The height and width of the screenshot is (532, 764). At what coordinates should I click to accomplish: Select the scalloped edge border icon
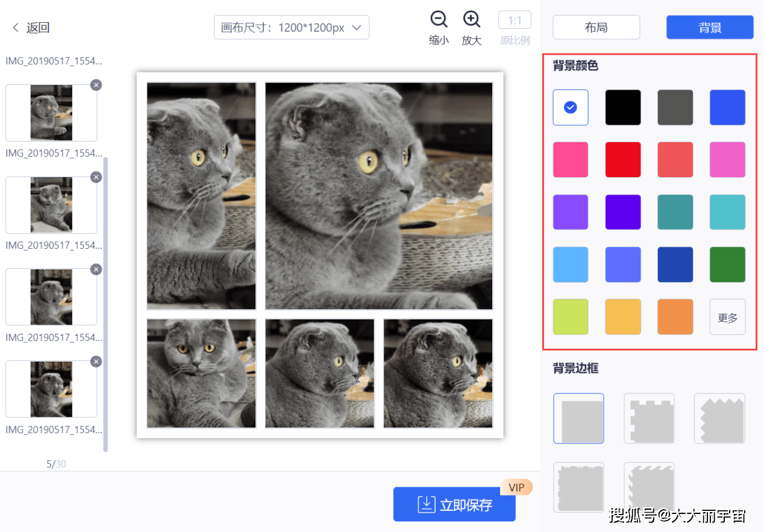(578, 487)
